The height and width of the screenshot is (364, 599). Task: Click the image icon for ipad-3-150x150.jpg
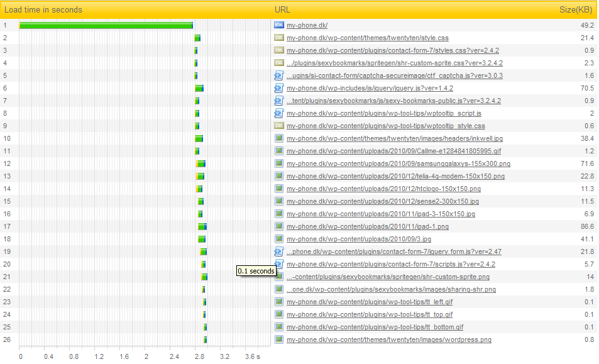(279, 214)
